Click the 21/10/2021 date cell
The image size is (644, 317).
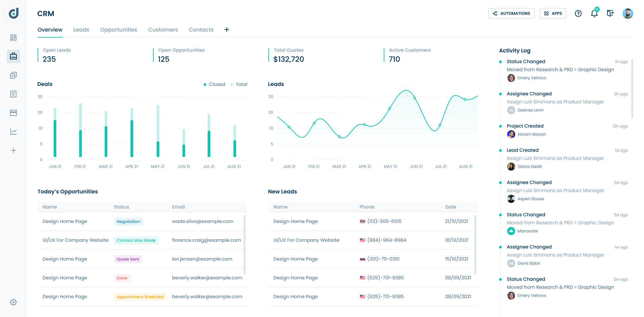(457, 221)
